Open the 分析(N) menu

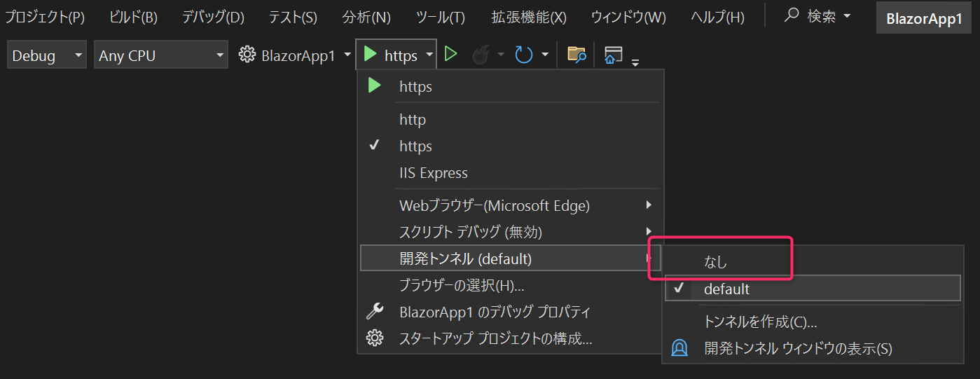(x=366, y=18)
